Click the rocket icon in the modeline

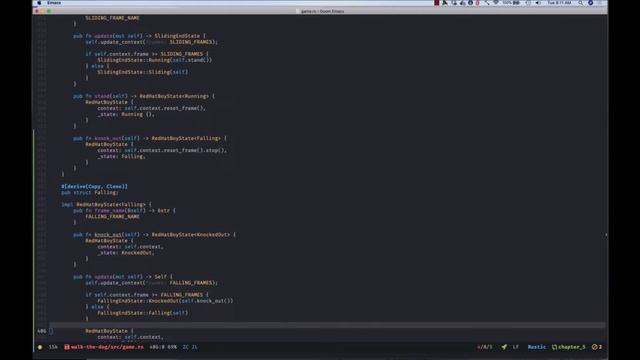504,347
